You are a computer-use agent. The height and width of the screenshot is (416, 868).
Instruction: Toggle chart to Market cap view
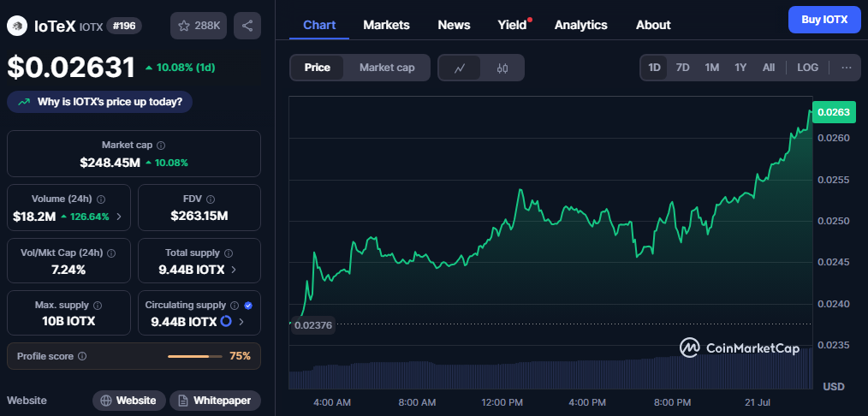click(387, 68)
